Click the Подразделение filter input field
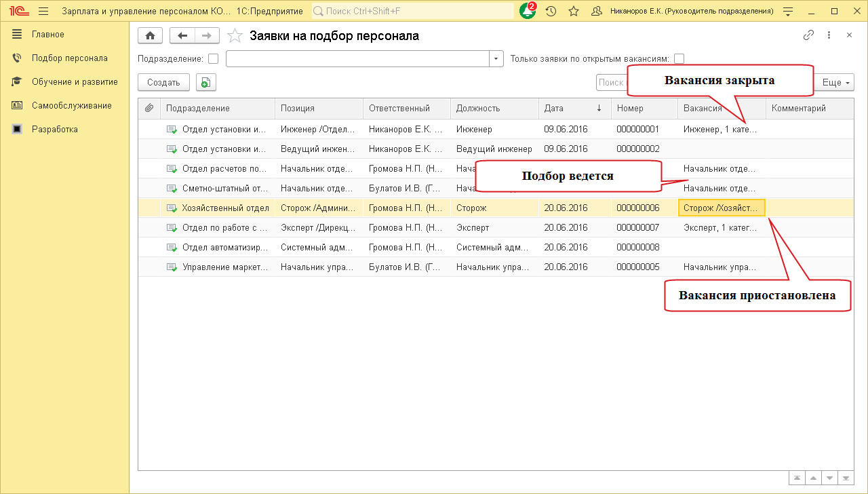868x494 pixels. 357,59
